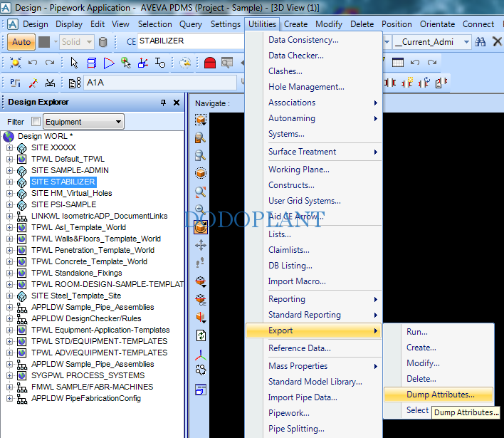Open the Equipment filter dropdown

click(x=83, y=122)
